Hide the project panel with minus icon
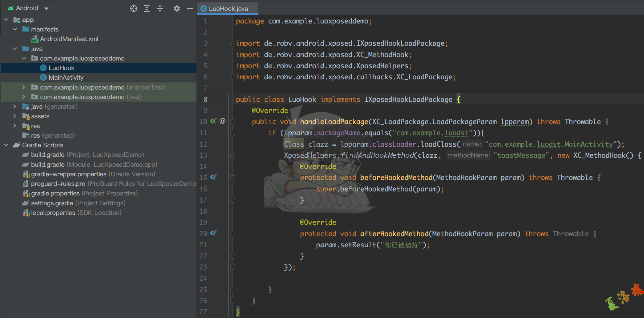Viewport: 644px width, 318px height. coord(190,9)
